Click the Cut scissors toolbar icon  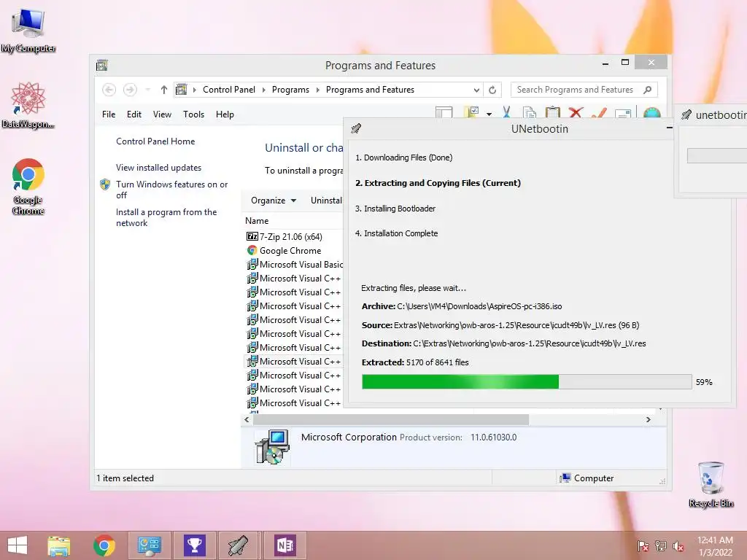point(506,112)
